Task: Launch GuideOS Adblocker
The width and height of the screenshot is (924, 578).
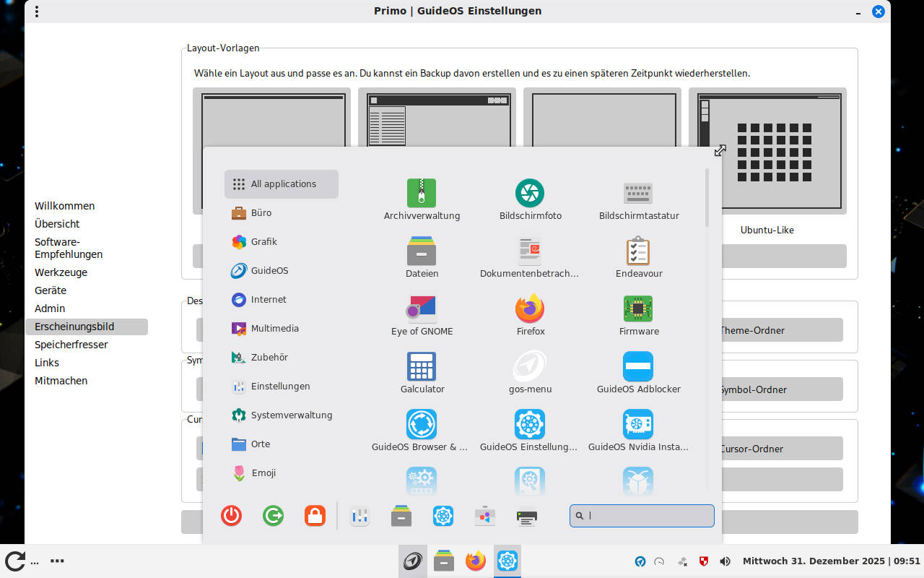Action: tap(639, 373)
